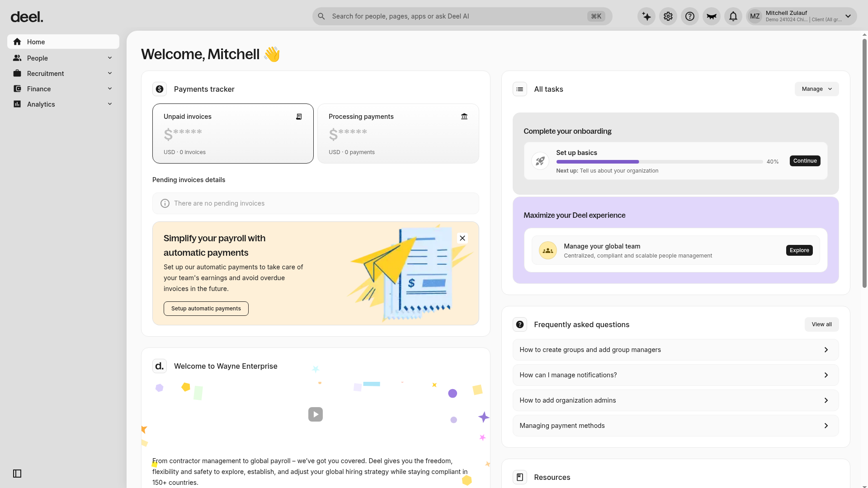Click the ⌘K shortcut badge
868x488 pixels.
596,16
